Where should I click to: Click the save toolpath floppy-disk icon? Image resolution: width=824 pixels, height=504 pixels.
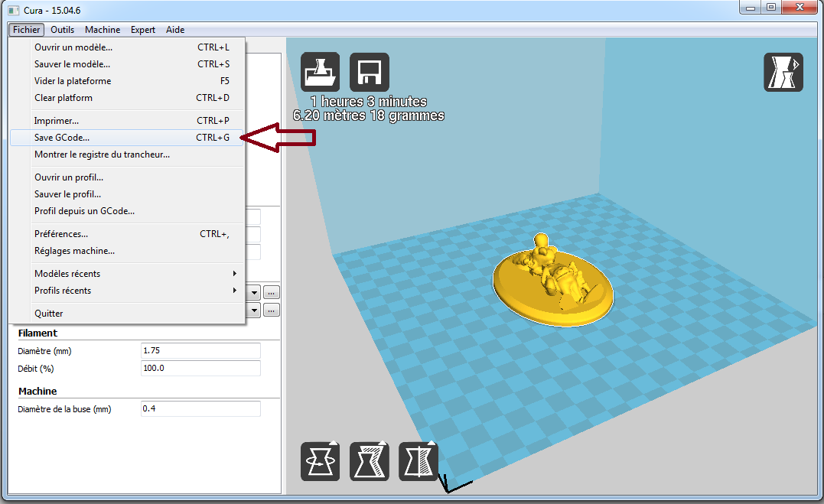point(370,72)
